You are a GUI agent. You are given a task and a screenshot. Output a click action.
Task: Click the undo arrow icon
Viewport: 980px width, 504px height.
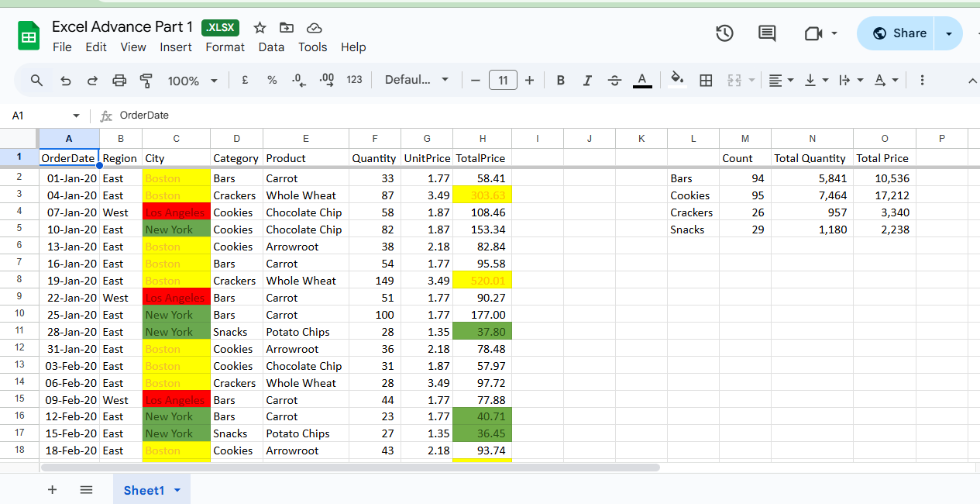[x=66, y=81]
